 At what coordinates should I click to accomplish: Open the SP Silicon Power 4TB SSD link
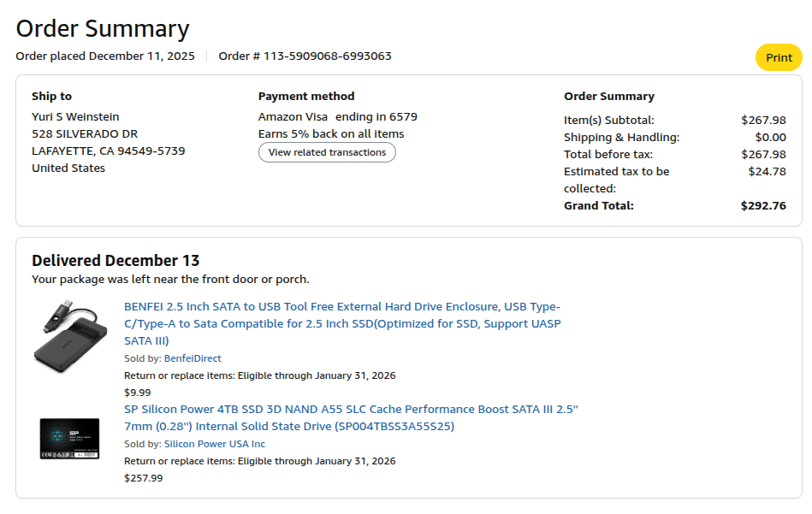click(351, 417)
